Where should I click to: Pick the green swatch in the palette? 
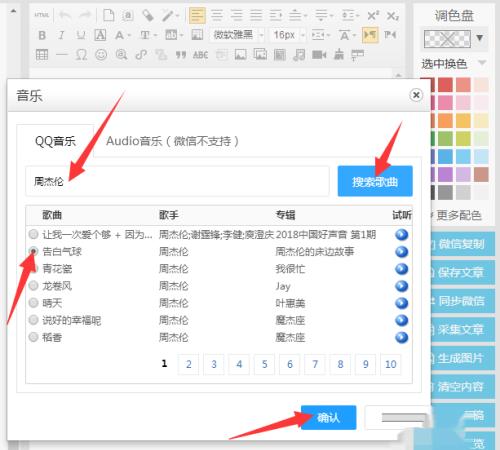click(445, 139)
